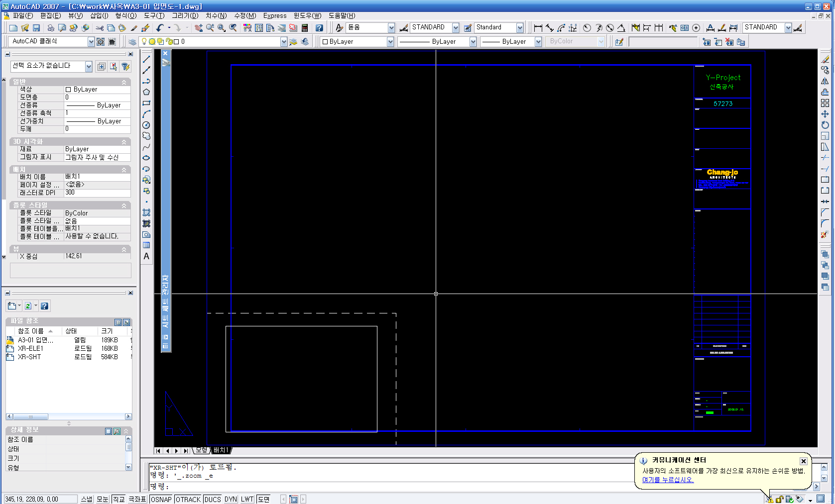This screenshot has width=835, height=504.
Task: Select the Multiline Text tool
Action: (146, 256)
